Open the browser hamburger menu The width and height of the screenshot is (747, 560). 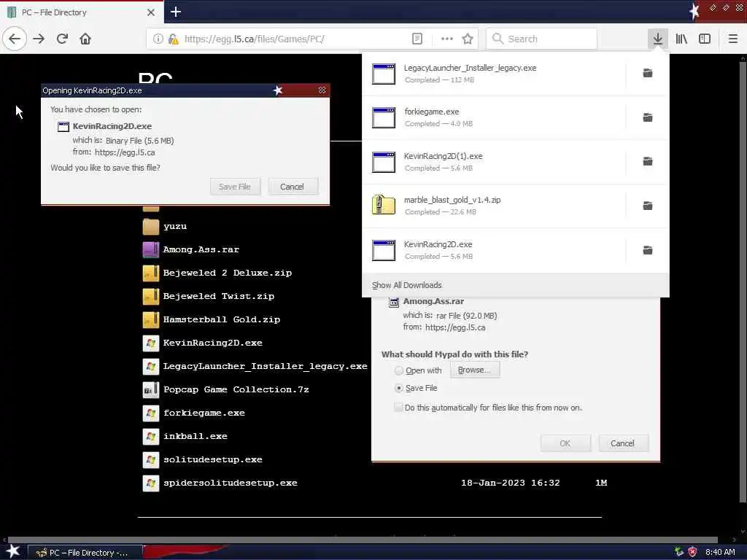pos(732,39)
